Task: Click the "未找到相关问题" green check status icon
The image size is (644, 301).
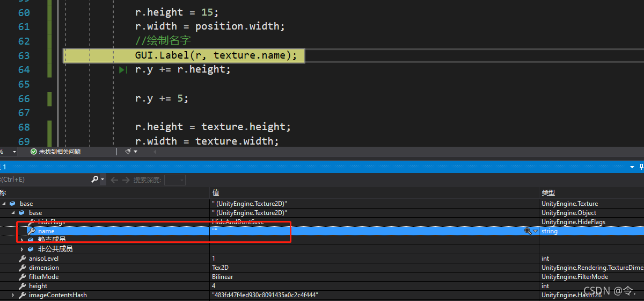Action: [x=33, y=152]
